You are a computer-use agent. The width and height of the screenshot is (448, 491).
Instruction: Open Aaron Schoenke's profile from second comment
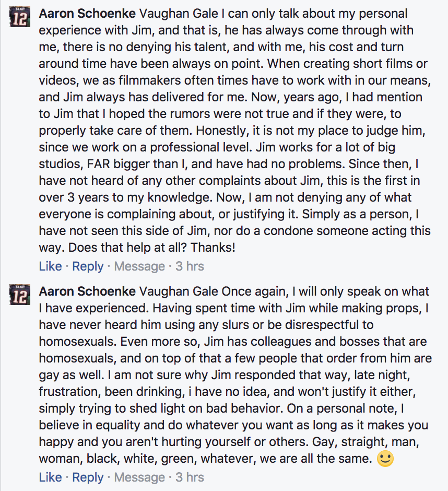tap(87, 291)
